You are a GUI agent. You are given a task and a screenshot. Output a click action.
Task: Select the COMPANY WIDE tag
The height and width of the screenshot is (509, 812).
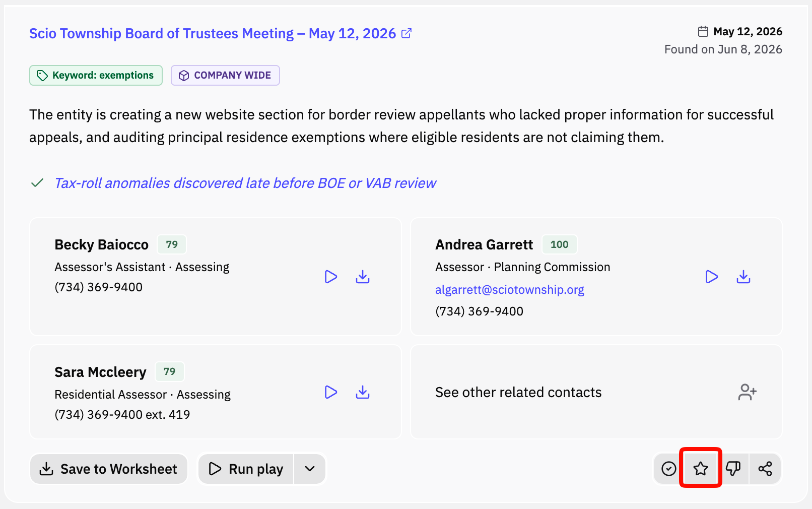(225, 75)
